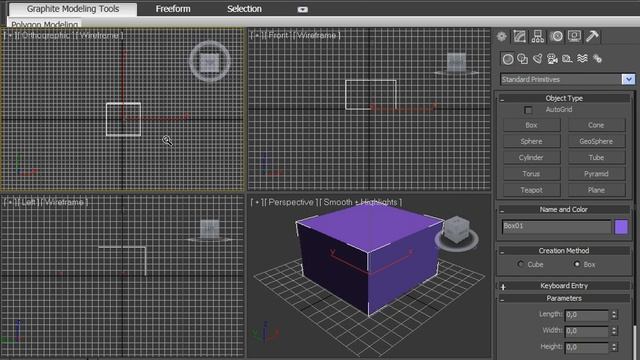640x360 pixels.
Task: Collapse the Creation Method rollout
Action: pyautogui.click(x=564, y=251)
